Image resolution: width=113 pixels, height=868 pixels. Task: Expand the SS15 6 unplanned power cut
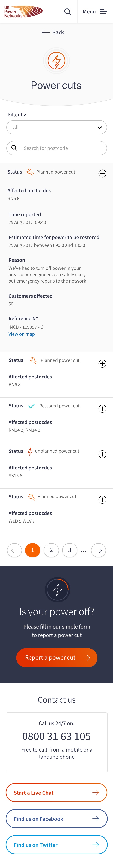click(102, 454)
